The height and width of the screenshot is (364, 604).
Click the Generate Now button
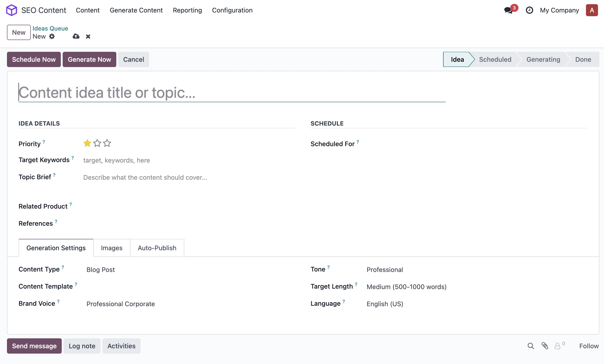[x=89, y=59]
